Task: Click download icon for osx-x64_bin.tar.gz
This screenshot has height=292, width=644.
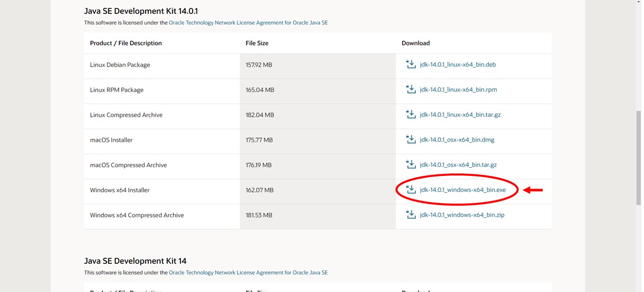Action: (411, 165)
